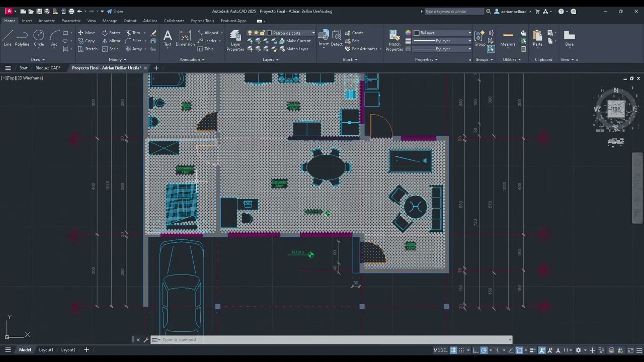The image size is (644, 362).
Task: Choose the Move command
Action: tap(87, 33)
